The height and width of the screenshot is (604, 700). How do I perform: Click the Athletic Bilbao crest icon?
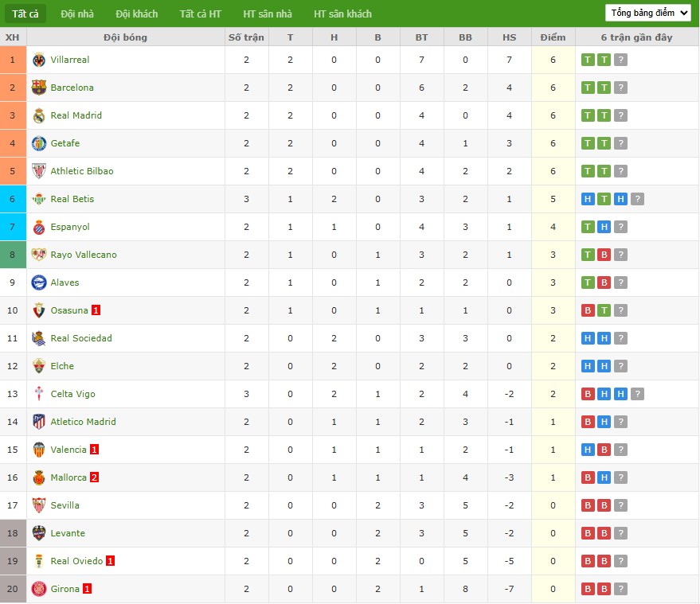pos(39,171)
